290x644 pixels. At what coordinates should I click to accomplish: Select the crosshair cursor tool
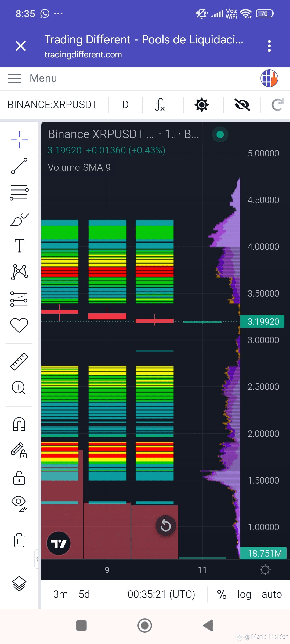coord(19,140)
